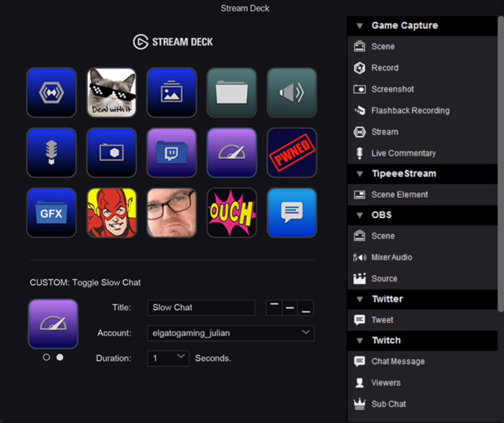Open the Duration seconds dropdown
Viewport: 504px width, 423px height.
168,358
